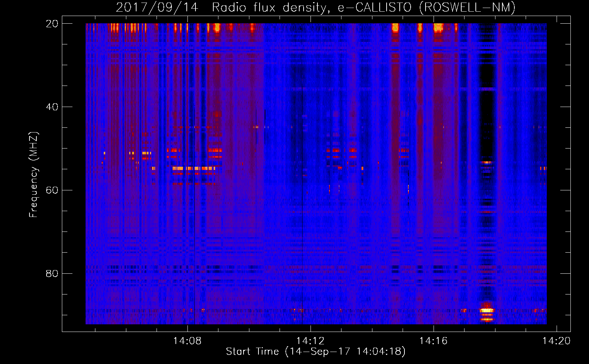Click the 14:16 time tick label

pos(433,341)
